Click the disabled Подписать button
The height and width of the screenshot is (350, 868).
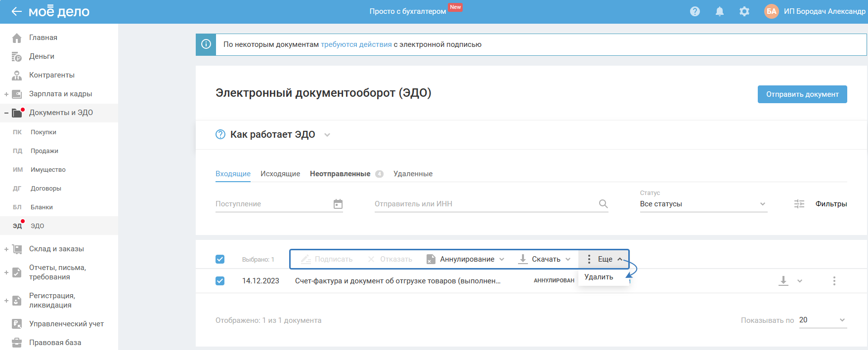click(327, 259)
